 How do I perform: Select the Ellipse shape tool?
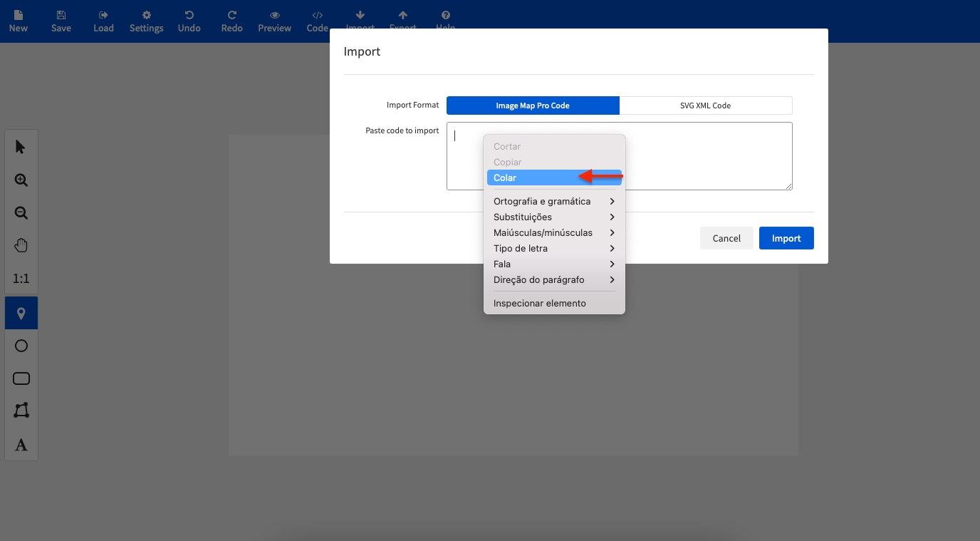coord(21,346)
